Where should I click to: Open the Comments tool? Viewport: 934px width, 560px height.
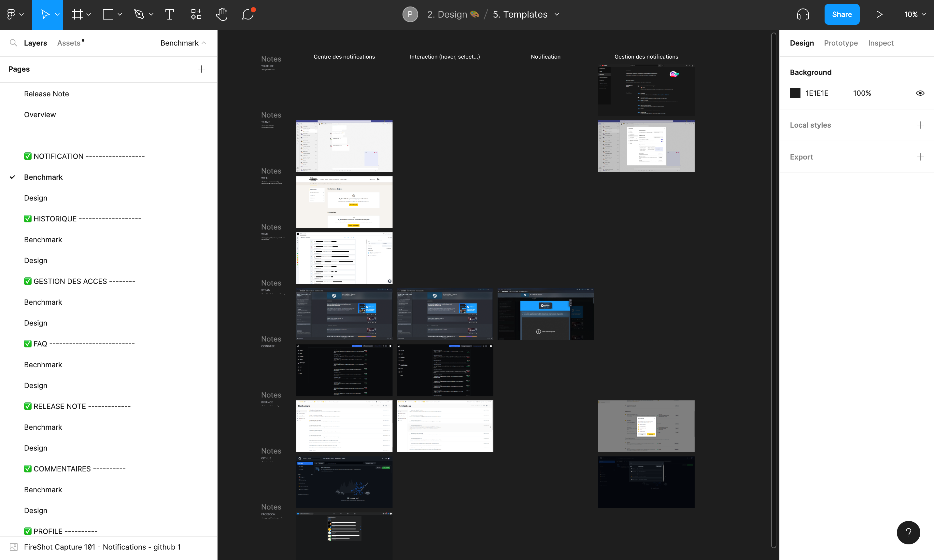248,14
